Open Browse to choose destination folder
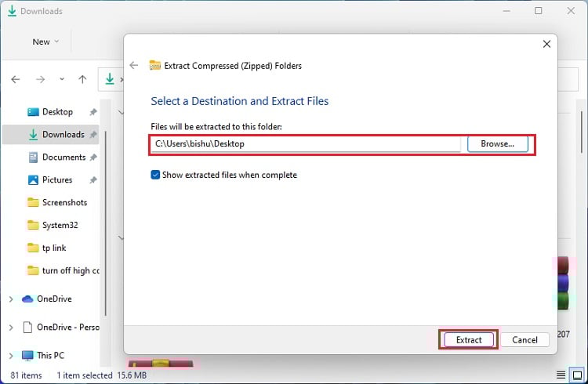Viewport: 588px width, 384px height. [498, 144]
